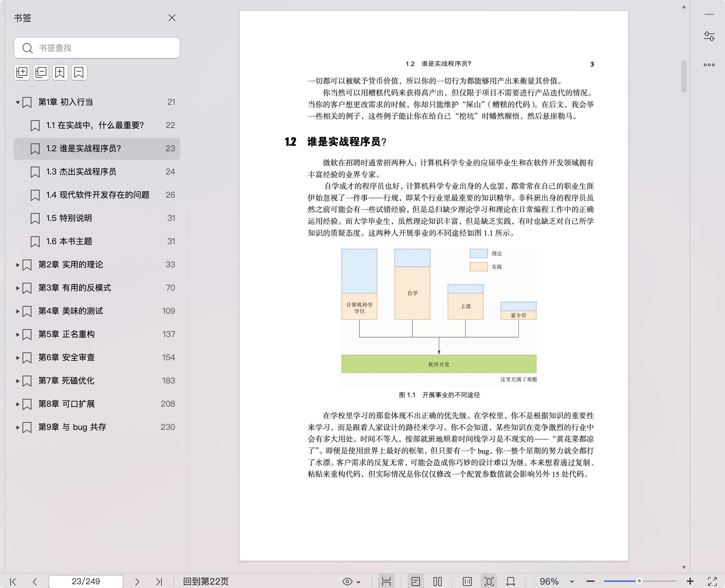Go to next page
The image size is (725, 588).
pyautogui.click(x=137, y=582)
